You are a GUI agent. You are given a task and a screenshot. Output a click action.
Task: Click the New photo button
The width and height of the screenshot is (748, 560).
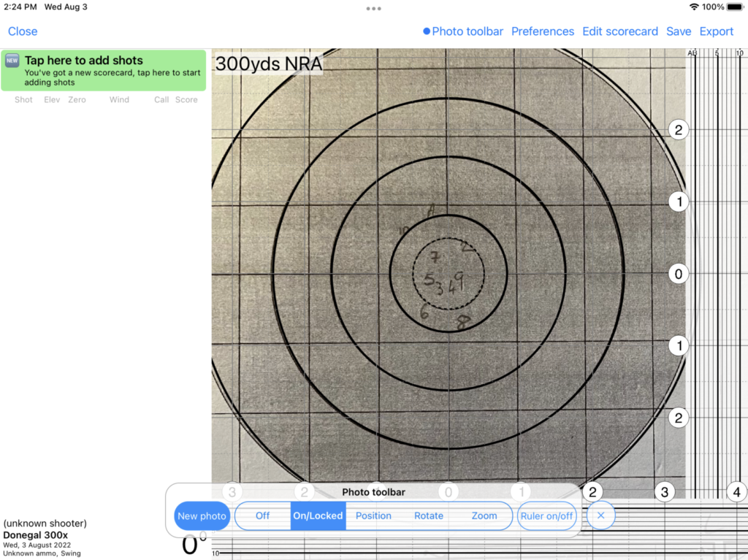coord(202,516)
